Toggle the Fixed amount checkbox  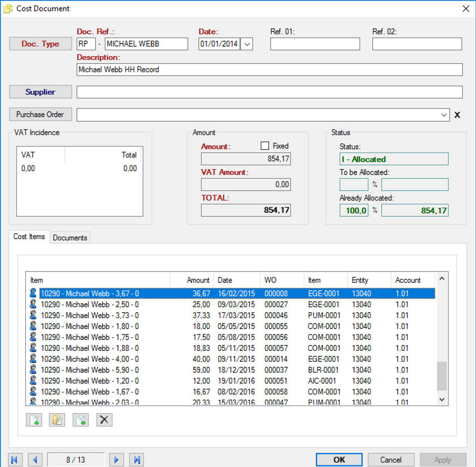click(x=265, y=146)
